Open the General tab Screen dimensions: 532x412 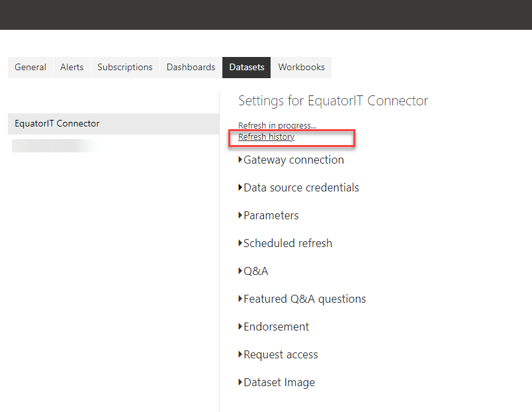[x=30, y=67]
